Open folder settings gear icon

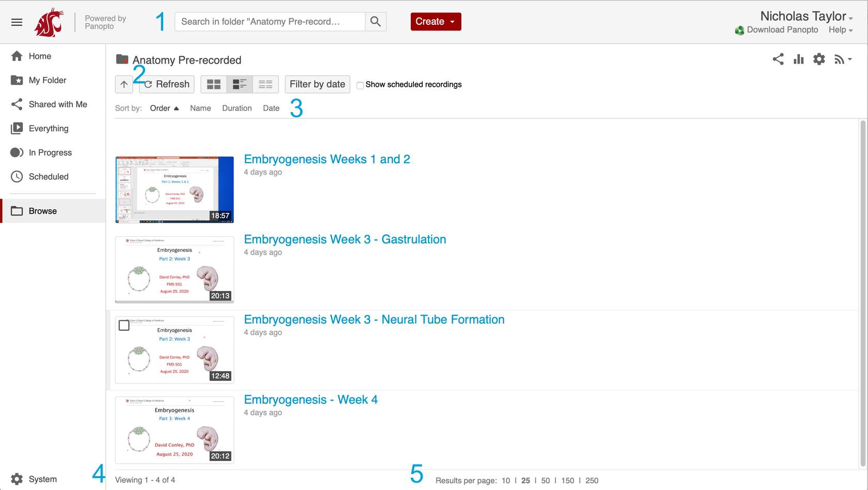pos(819,59)
